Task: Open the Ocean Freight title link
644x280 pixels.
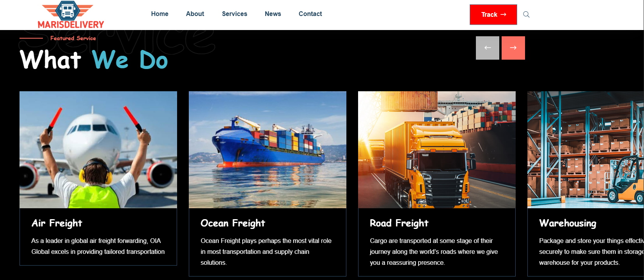Action: click(233, 223)
